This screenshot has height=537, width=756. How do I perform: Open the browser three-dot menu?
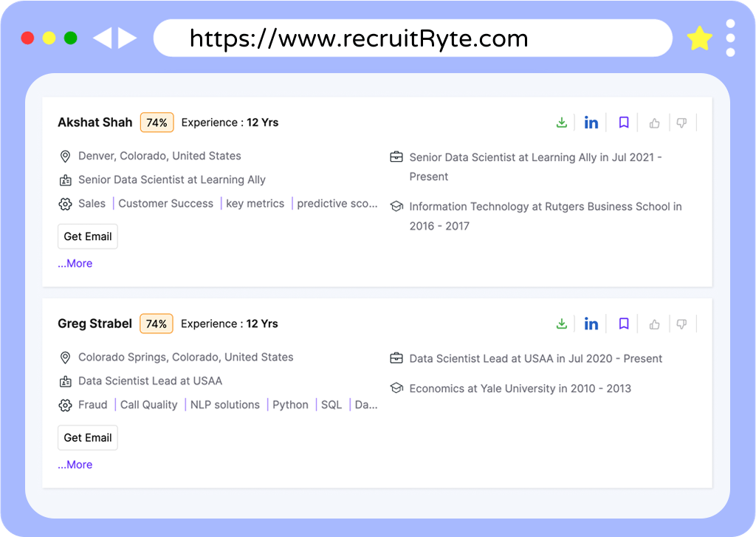tap(730, 38)
